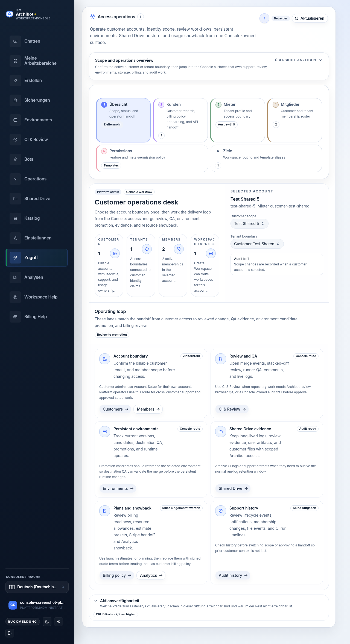
Task: Click the Billing policy arrow button
Action: (x=117, y=575)
